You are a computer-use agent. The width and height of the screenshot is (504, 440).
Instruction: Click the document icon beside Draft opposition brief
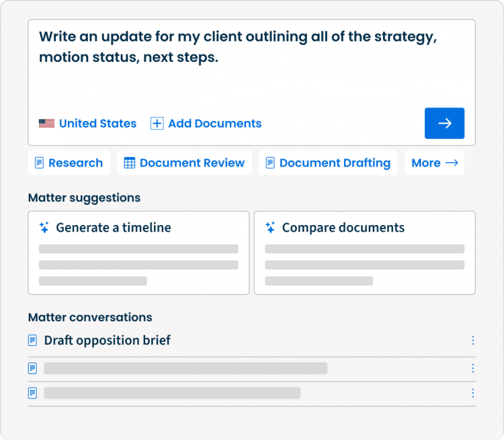[x=32, y=341]
